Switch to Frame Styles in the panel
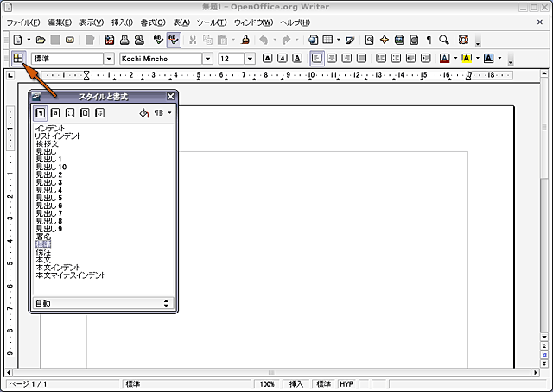This screenshot has width=553, height=392. click(70, 112)
